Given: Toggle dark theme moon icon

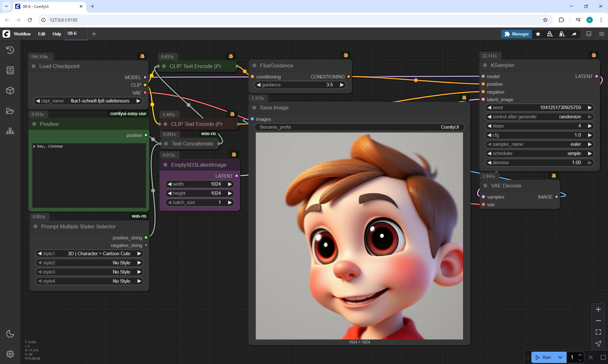Looking at the screenshot, I should [x=10, y=334].
